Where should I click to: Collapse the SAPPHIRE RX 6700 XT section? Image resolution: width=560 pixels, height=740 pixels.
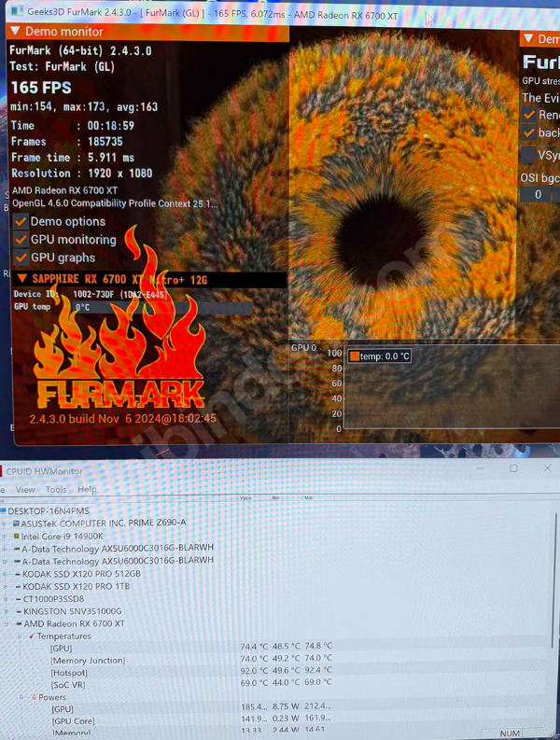tap(21, 279)
